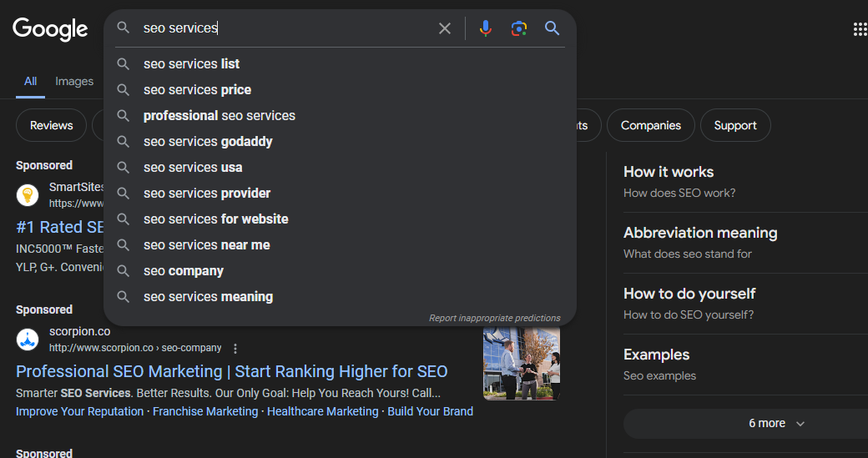Open Google Lens image search icon
Image resolution: width=868 pixels, height=458 pixels.
(518, 28)
